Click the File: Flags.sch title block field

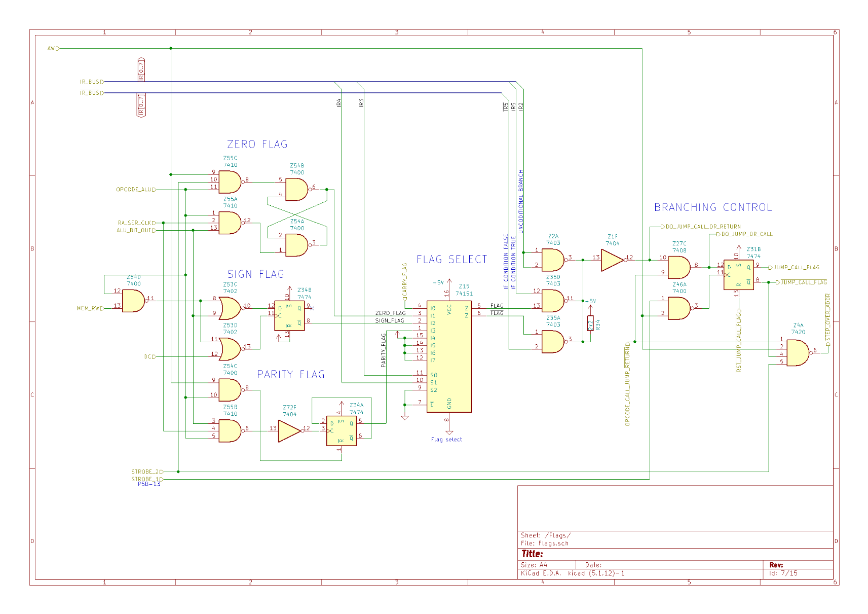[544, 544]
